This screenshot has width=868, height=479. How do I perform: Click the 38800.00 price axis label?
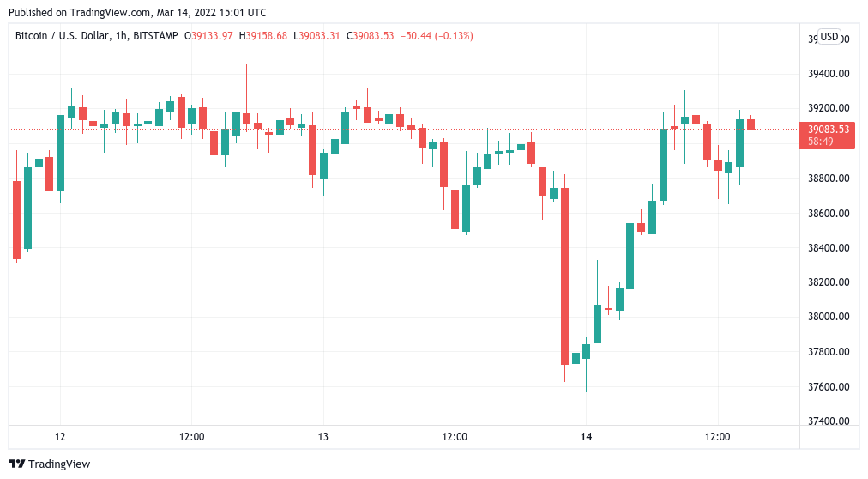829,179
